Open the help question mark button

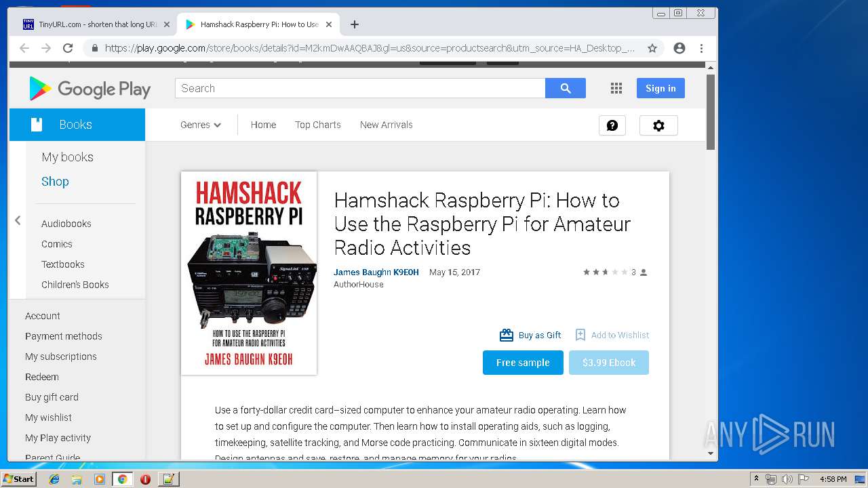(x=612, y=125)
